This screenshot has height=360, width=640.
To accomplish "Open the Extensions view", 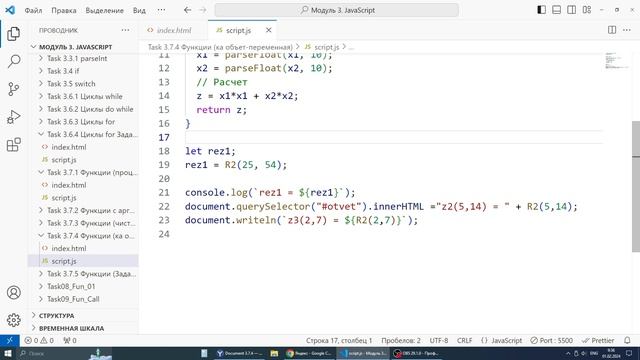I will [x=13, y=144].
